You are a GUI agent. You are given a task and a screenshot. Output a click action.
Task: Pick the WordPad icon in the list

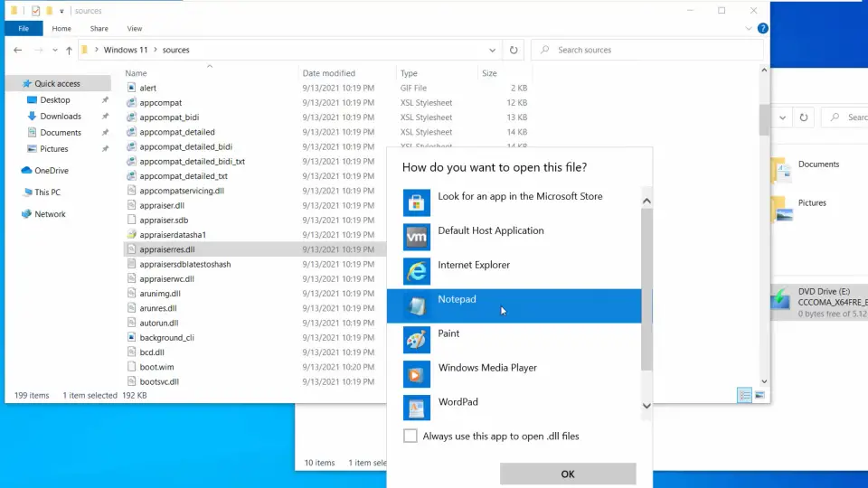pos(416,408)
